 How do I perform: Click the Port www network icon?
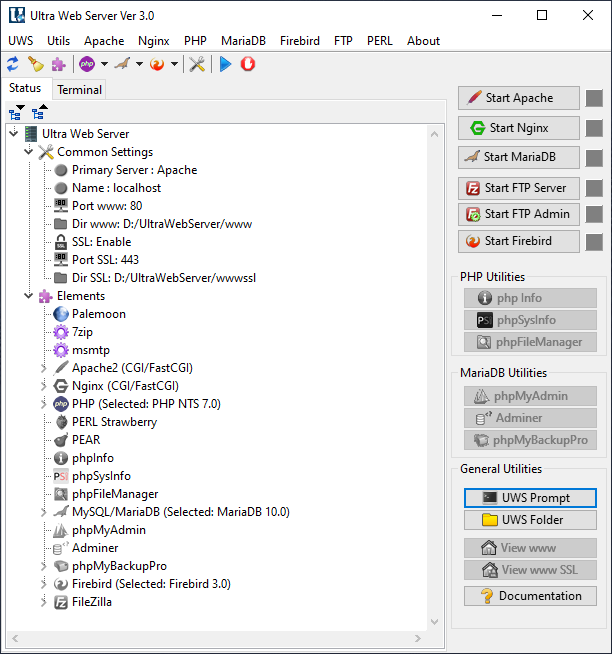(61, 206)
